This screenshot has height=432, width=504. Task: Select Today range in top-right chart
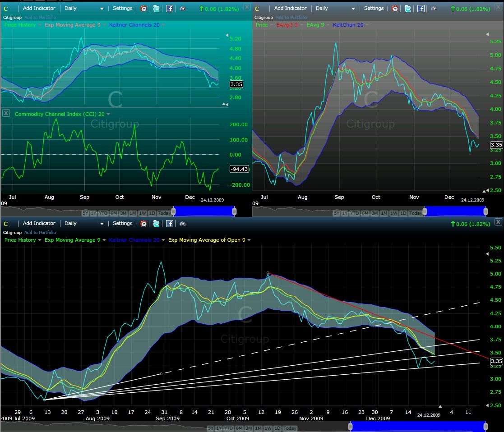click(416, 213)
